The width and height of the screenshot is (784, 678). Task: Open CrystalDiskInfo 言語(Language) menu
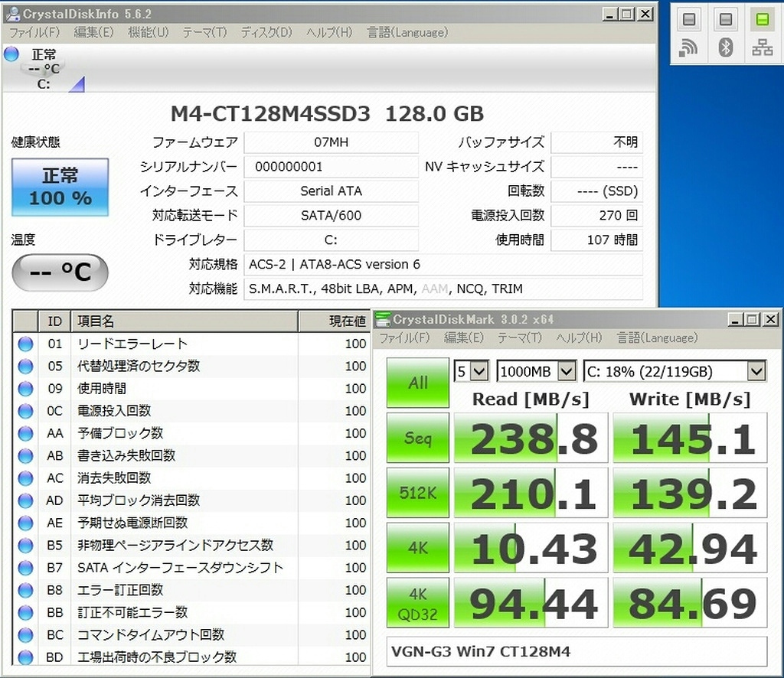click(x=407, y=32)
